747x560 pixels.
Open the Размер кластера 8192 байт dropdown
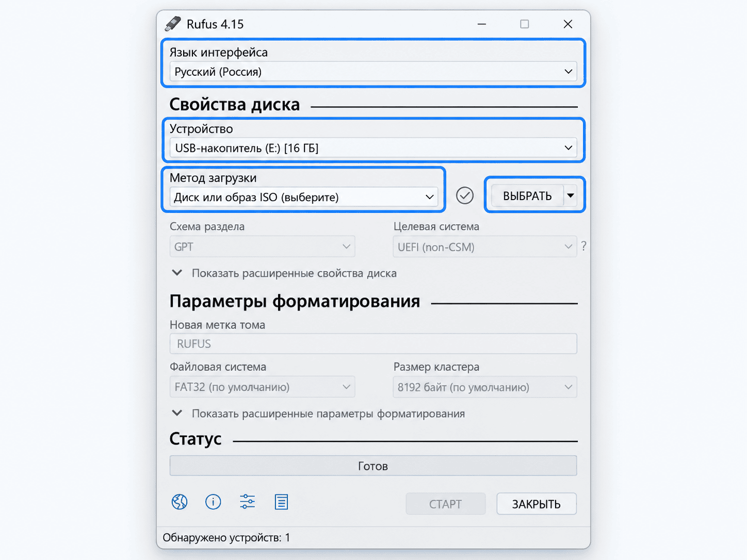[485, 387]
